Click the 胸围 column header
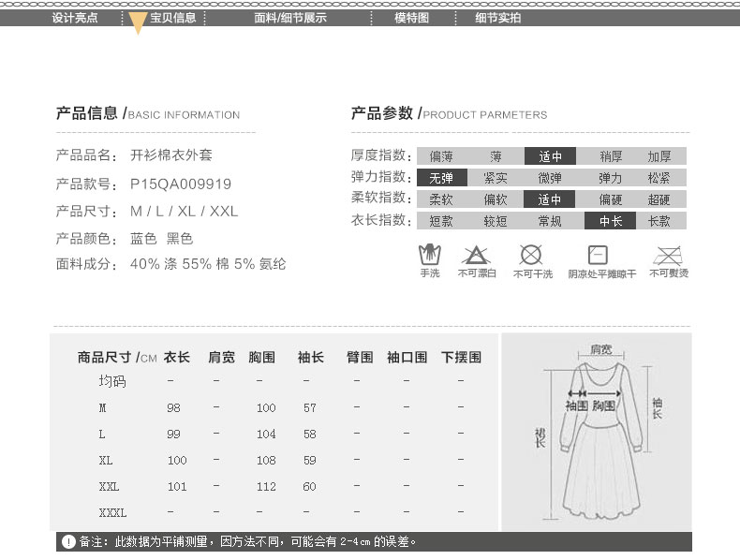This screenshot has height=560, width=740. pos(262,357)
